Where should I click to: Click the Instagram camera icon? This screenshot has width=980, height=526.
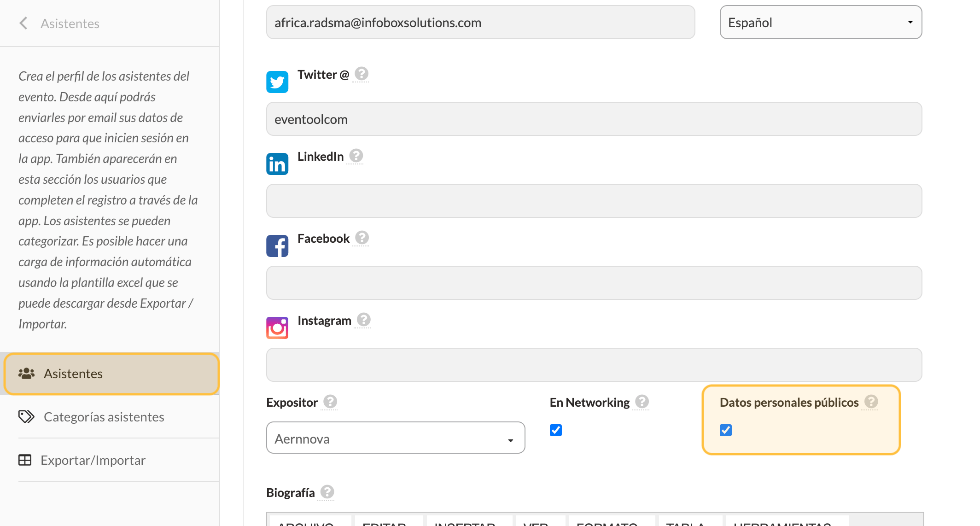[x=277, y=328]
